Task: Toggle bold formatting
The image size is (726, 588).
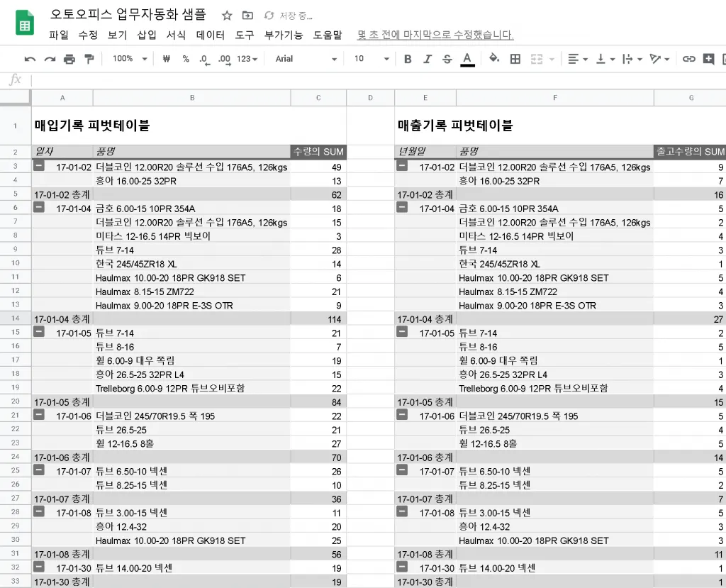Action: point(408,59)
